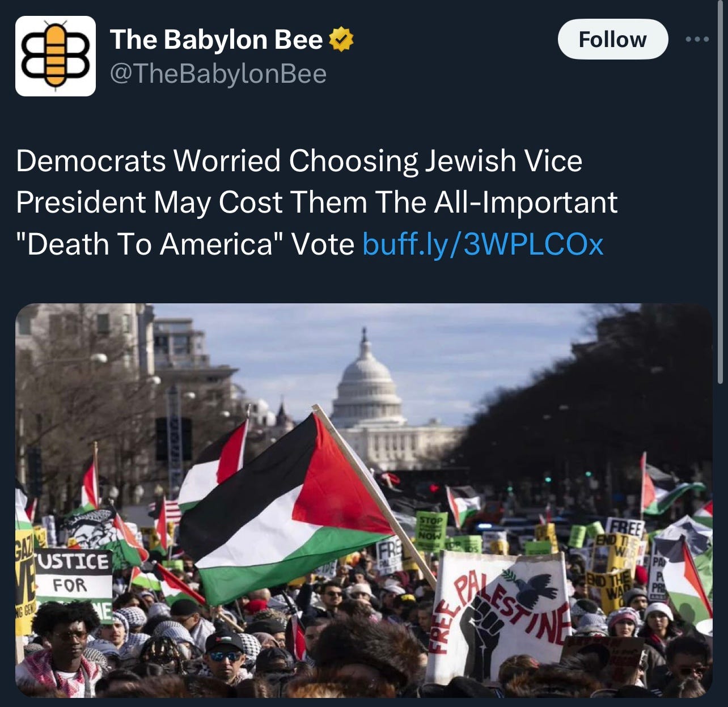The width and height of the screenshot is (728, 707).
Task: Click the green Stop Now sign
Action: pyautogui.click(x=430, y=528)
